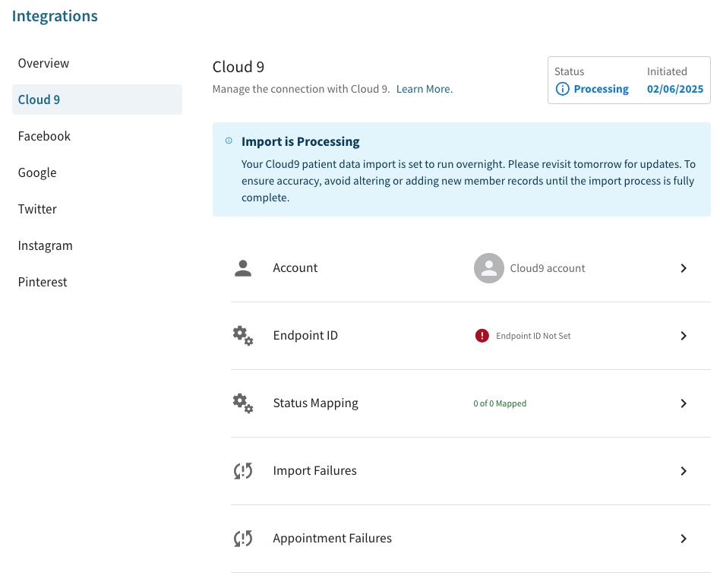Image resolution: width=720 pixels, height=588 pixels.
Task: Click the '0 of 0 Mapped' text
Action: tap(500, 403)
